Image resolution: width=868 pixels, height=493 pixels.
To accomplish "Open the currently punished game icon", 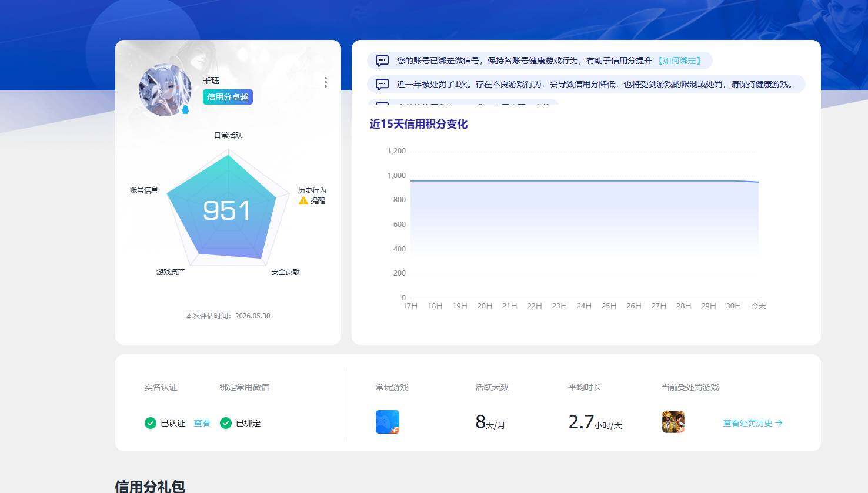I will 673,422.
